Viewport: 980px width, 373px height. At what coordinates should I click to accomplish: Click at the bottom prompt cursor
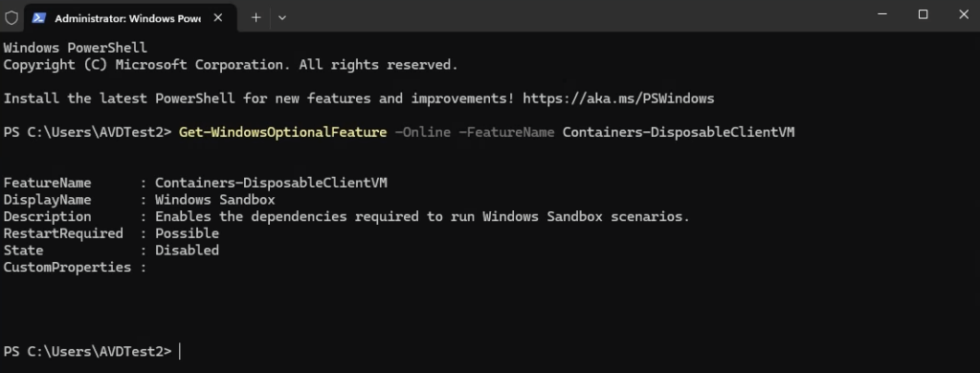(x=180, y=352)
